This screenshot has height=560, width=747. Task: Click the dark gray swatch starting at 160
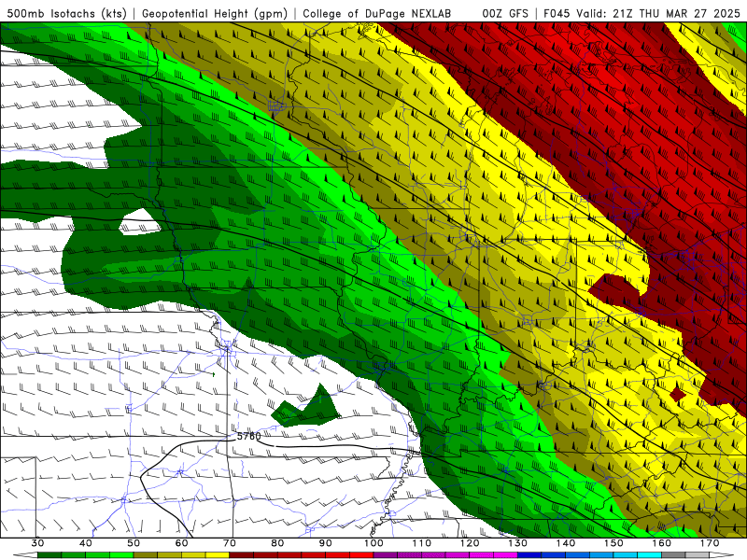(x=673, y=555)
